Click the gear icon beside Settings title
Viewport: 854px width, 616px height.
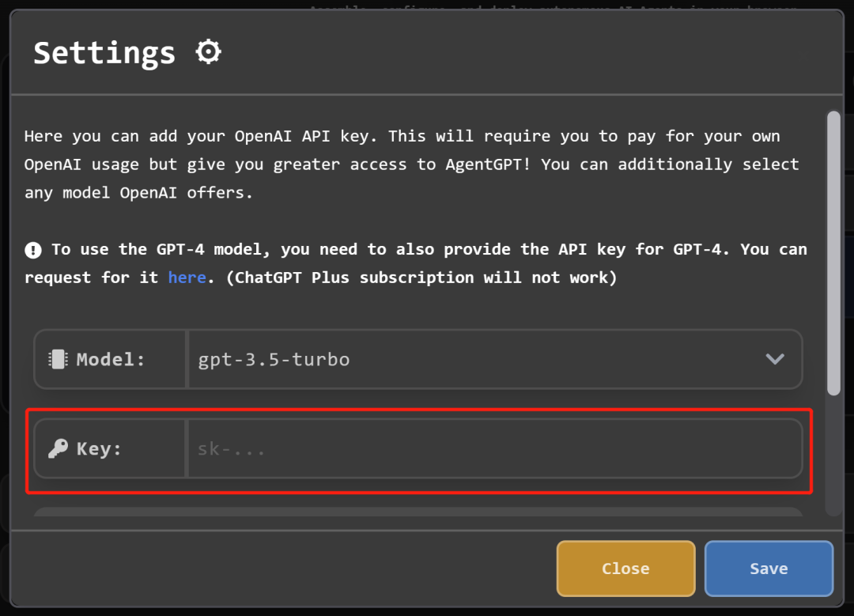click(x=208, y=52)
